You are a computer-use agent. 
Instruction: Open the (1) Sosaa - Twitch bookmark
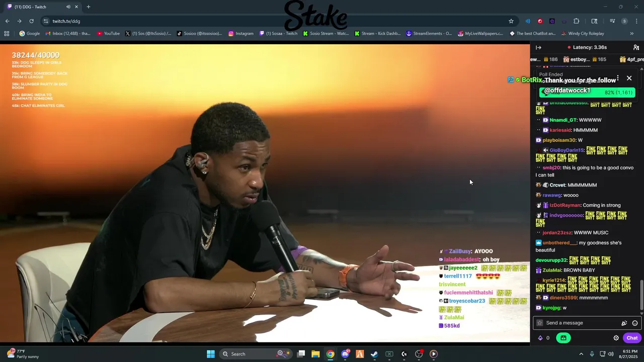coord(278,34)
